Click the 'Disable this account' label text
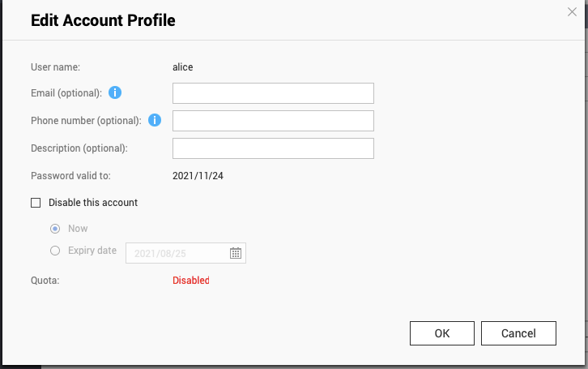The height and width of the screenshot is (369, 588). coord(93,203)
